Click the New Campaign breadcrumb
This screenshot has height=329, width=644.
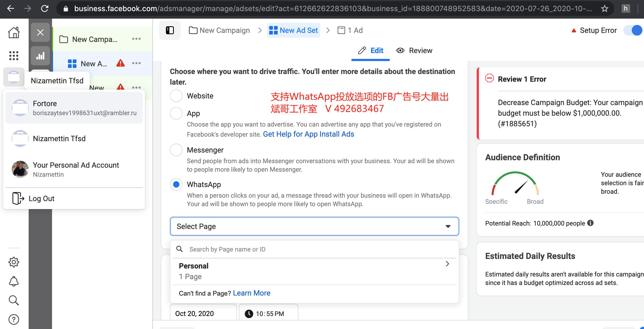[x=220, y=30]
